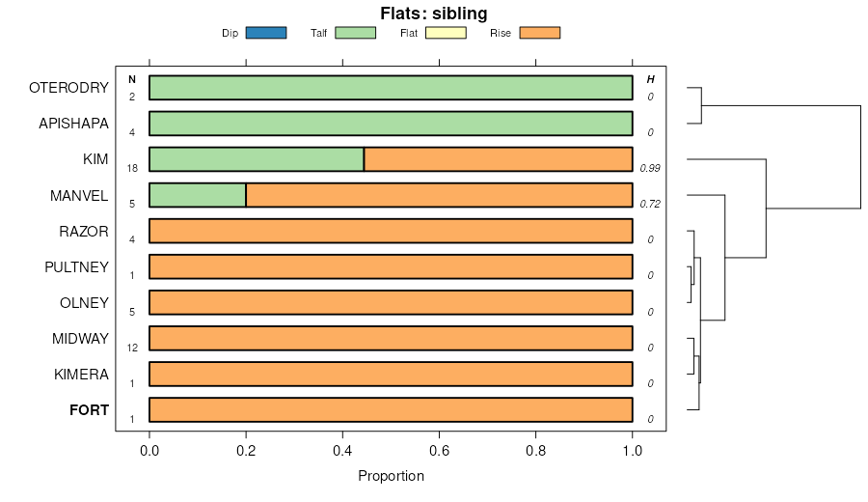
Task: Select the bold FORT row label
Action: point(89,410)
